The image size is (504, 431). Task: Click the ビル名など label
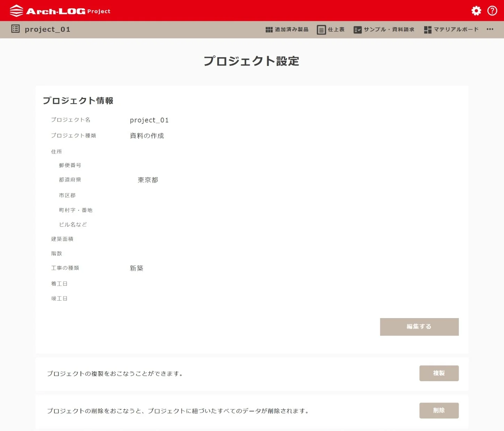(x=73, y=224)
